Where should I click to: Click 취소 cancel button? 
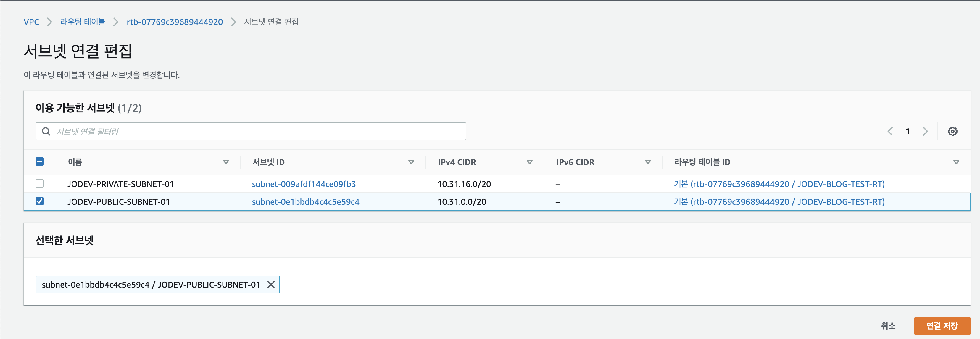tap(888, 326)
